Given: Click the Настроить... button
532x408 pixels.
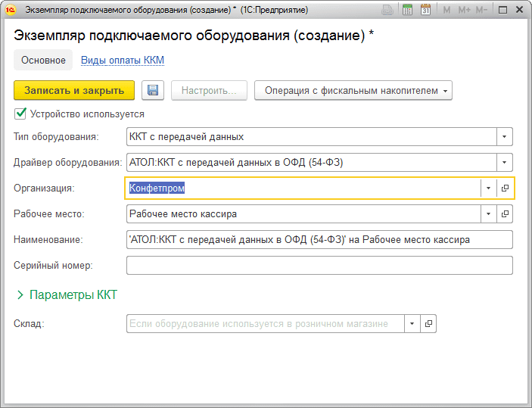Looking at the screenshot, I should coord(209,90).
